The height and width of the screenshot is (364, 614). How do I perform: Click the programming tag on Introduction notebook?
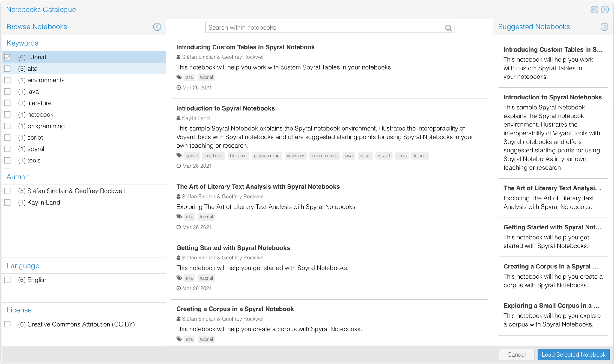(267, 156)
